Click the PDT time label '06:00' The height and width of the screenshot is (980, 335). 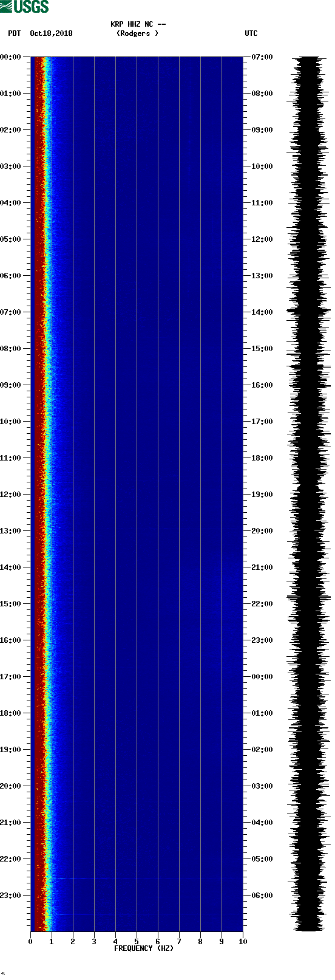(11, 276)
